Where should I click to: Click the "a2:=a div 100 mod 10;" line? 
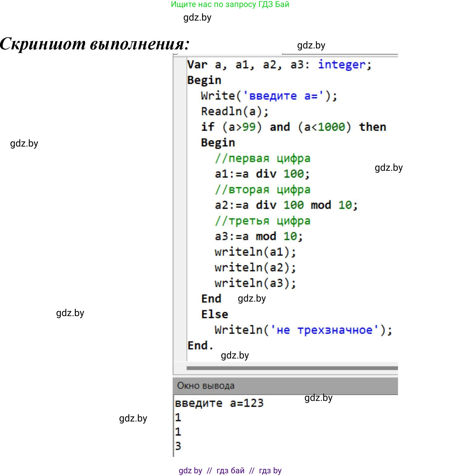286,205
